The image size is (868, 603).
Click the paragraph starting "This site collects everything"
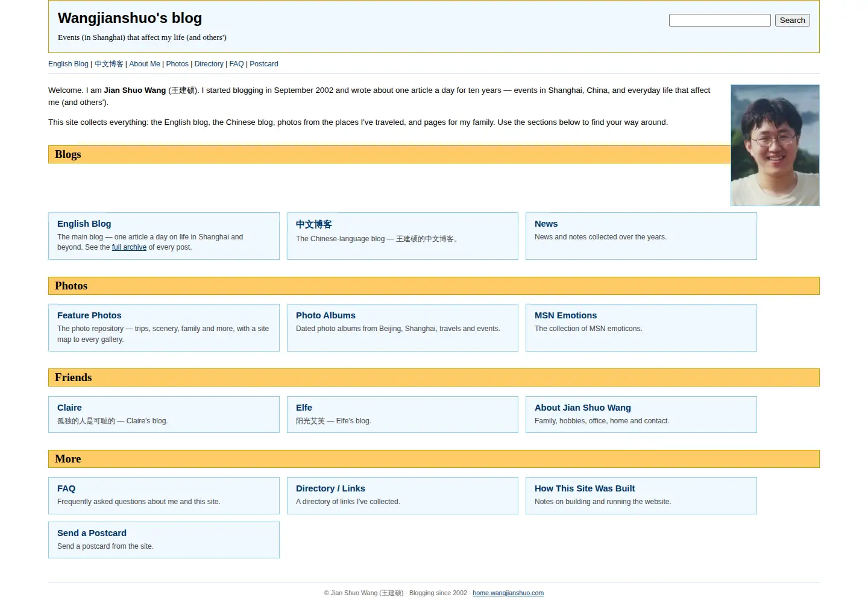[358, 122]
